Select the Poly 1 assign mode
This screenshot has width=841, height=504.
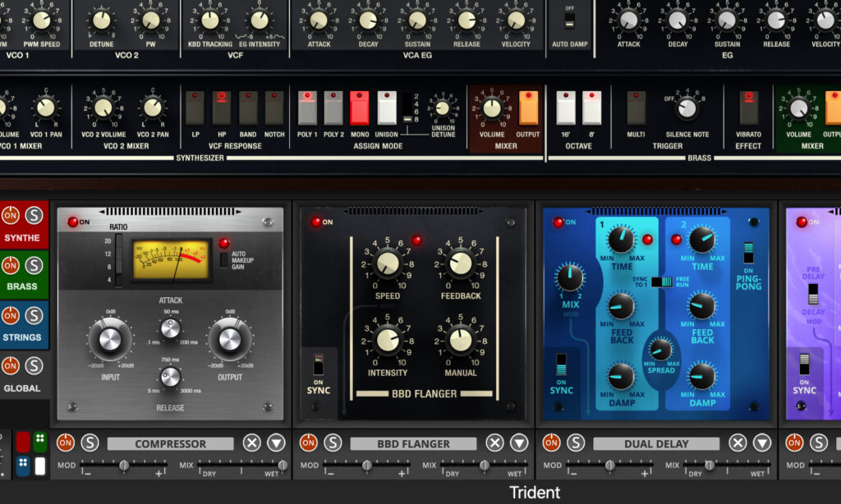(307, 108)
